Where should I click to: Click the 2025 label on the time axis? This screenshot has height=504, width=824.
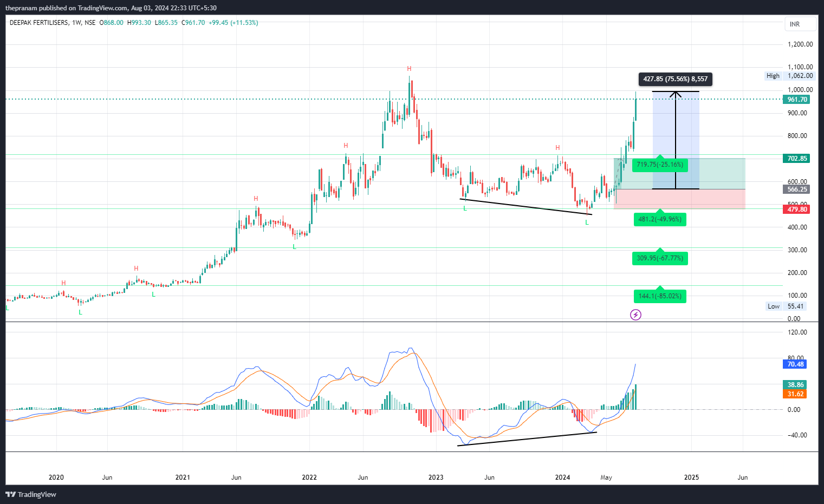[x=692, y=477]
